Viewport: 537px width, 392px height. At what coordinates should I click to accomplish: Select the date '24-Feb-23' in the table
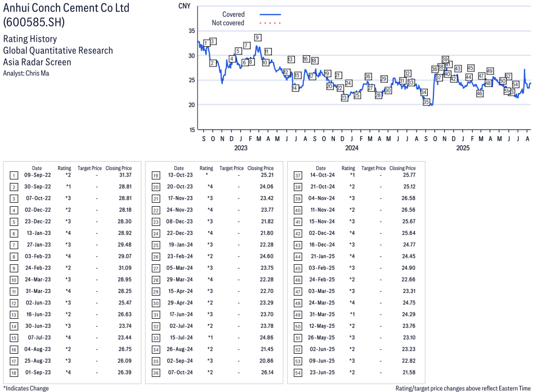click(38, 268)
